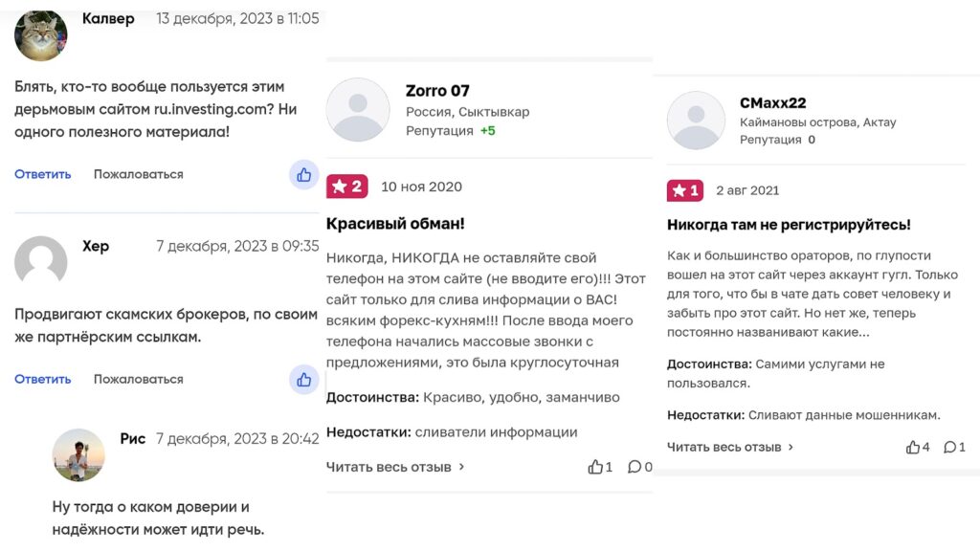The height and width of the screenshot is (551, 980).
Task: Click the 2-star rating badge on Zorro 07's review
Action: [347, 187]
